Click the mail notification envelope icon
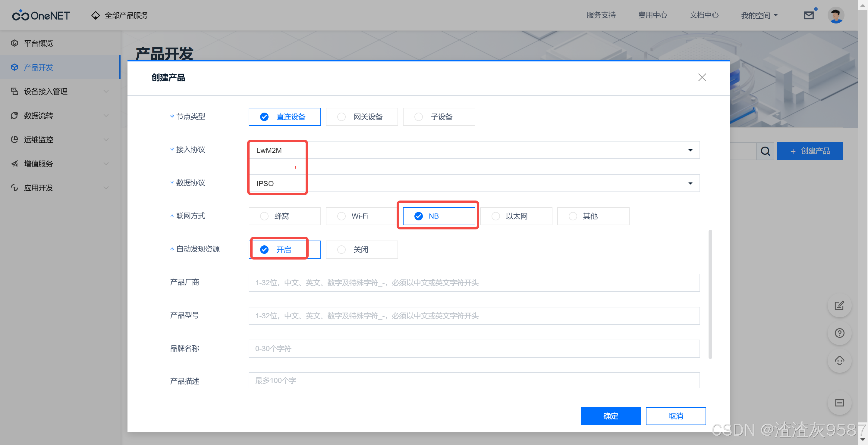This screenshot has height=445, width=868. (x=808, y=15)
